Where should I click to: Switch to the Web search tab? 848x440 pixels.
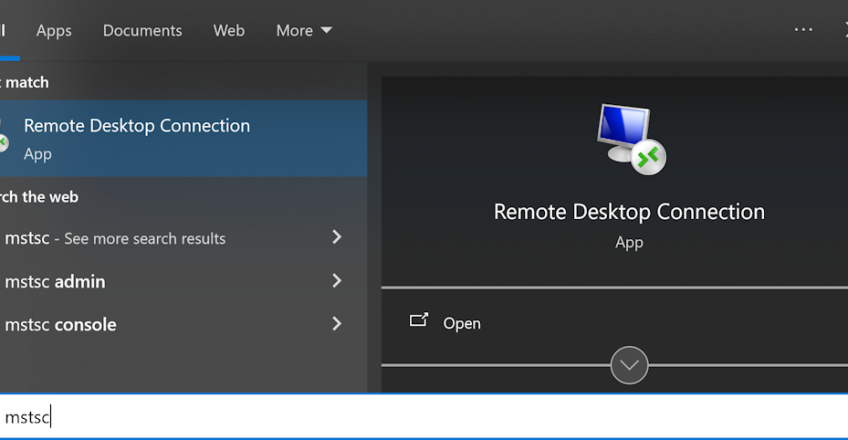pos(229,31)
